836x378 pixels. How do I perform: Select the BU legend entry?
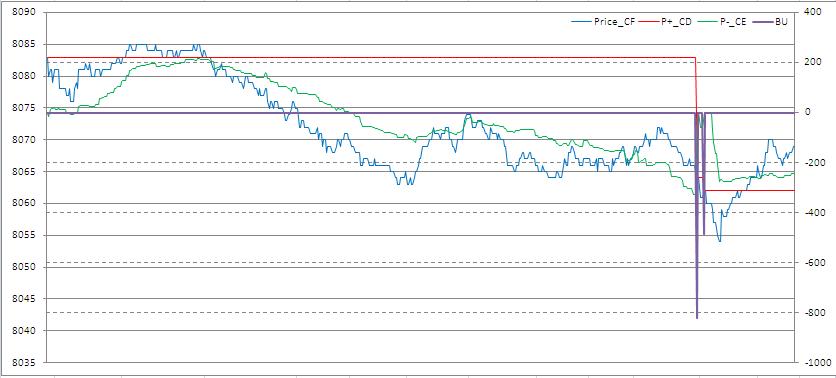click(770, 22)
